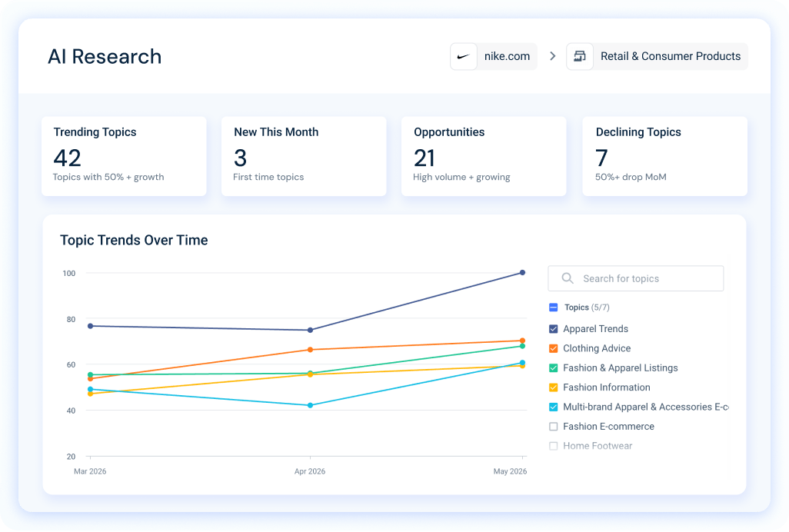Click the search magnifier icon in topics field
This screenshot has width=789, height=532.
tap(567, 278)
